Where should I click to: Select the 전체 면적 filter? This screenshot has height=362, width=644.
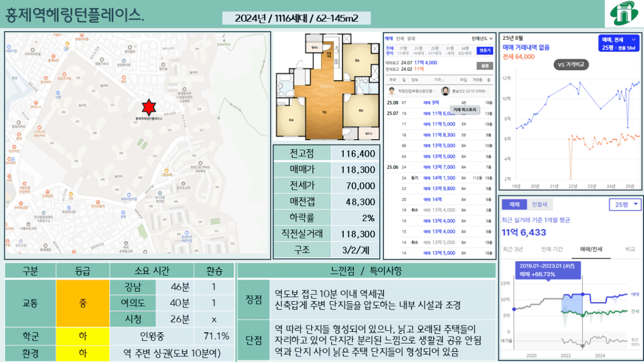tap(389, 50)
